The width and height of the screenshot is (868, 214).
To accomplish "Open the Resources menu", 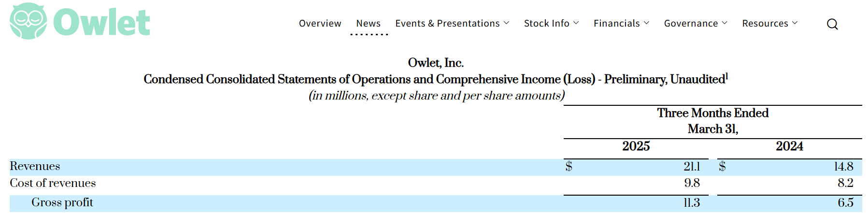I will (x=765, y=24).
